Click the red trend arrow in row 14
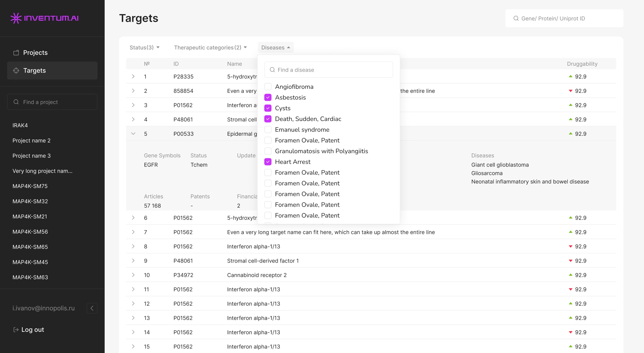 point(570,332)
